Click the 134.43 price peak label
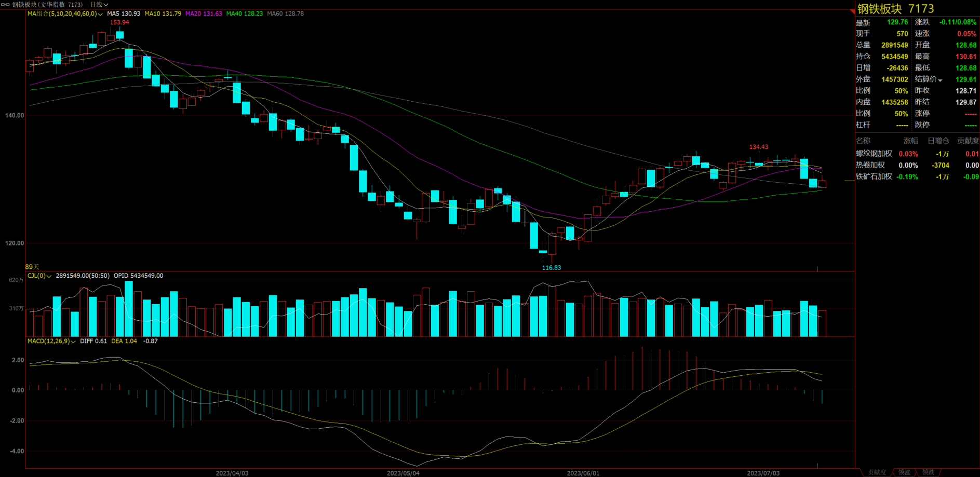980x477 pixels. click(758, 147)
